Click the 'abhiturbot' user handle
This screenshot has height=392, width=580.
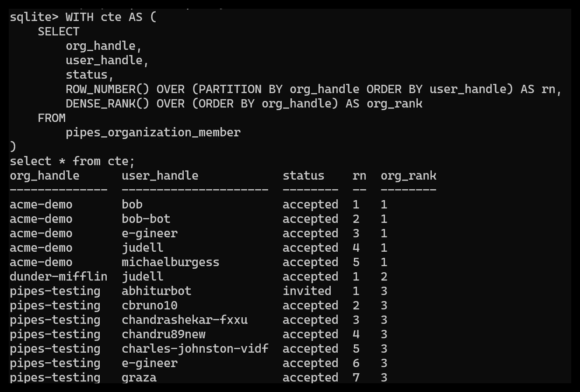(x=157, y=291)
